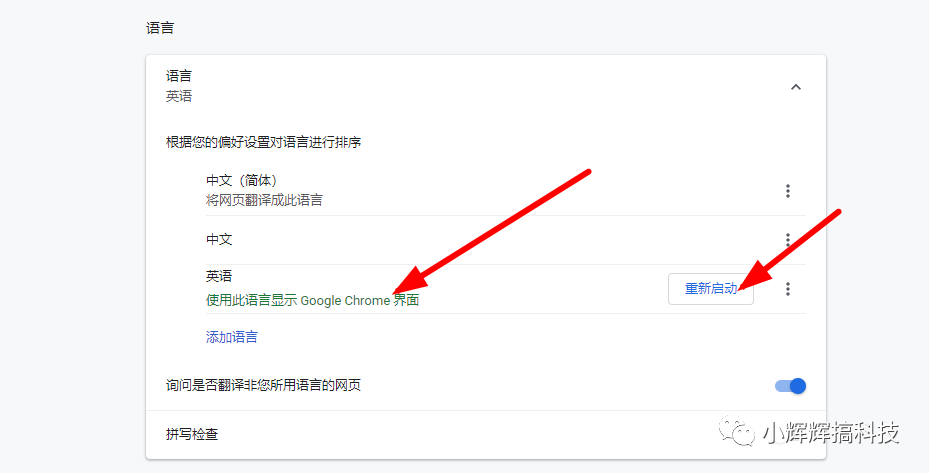The image size is (929, 473).
Task: Click the 添加语言 link
Action: click(x=232, y=337)
